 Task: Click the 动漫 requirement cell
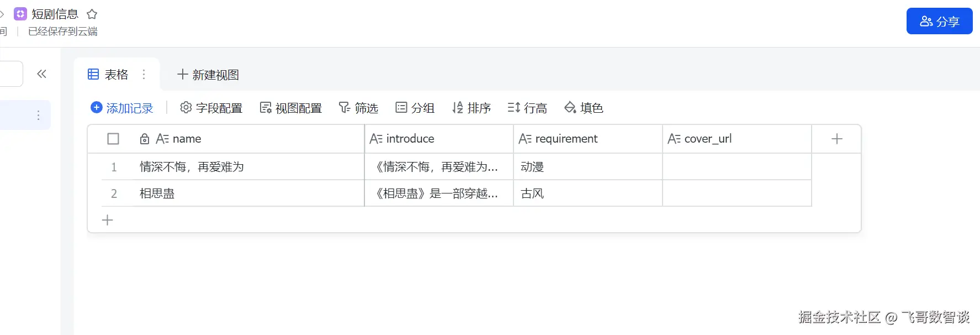pyautogui.click(x=588, y=166)
